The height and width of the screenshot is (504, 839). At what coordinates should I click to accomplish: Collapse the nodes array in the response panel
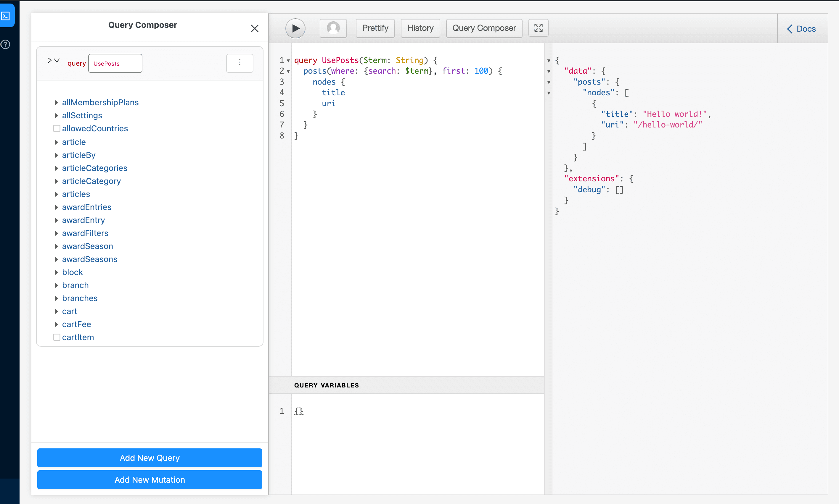click(549, 93)
